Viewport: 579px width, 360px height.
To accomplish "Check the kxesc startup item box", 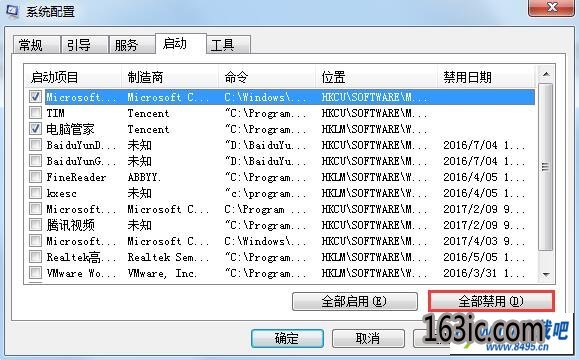I will (35, 193).
